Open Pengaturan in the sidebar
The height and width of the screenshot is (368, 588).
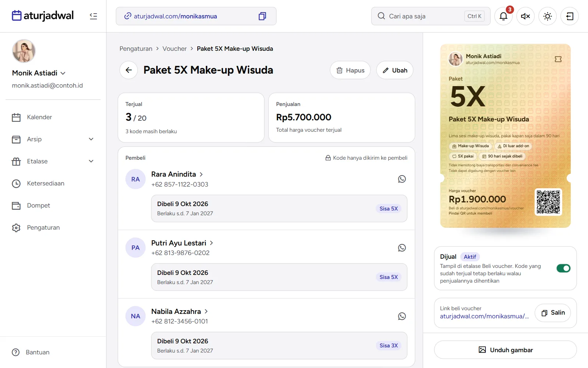53,227
